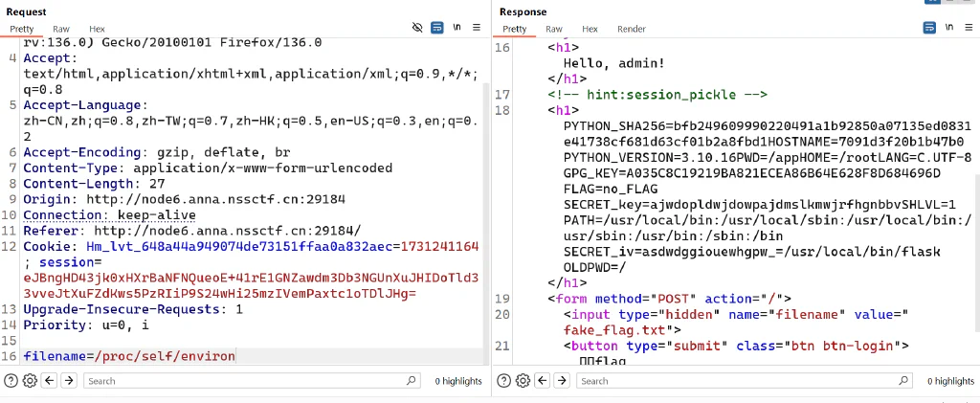The height and width of the screenshot is (403, 980).
Task: Open Response search settings gear icon
Action: pyautogui.click(x=523, y=381)
